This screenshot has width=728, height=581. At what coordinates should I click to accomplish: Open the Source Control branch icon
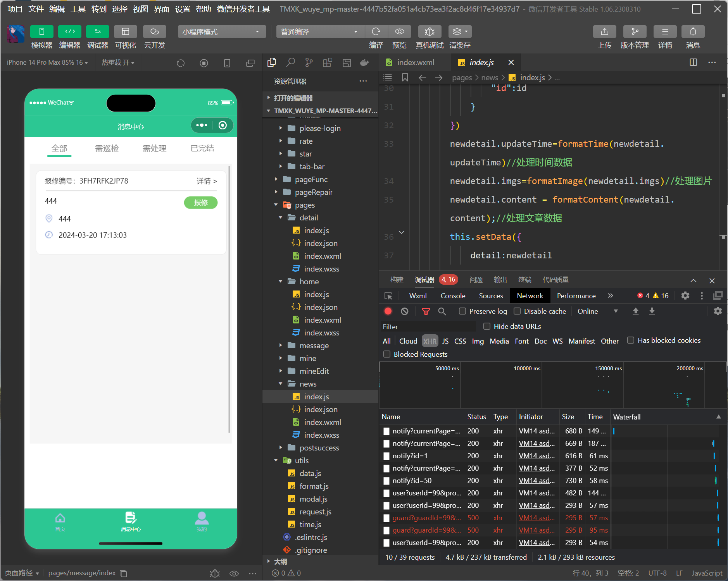[309, 62]
